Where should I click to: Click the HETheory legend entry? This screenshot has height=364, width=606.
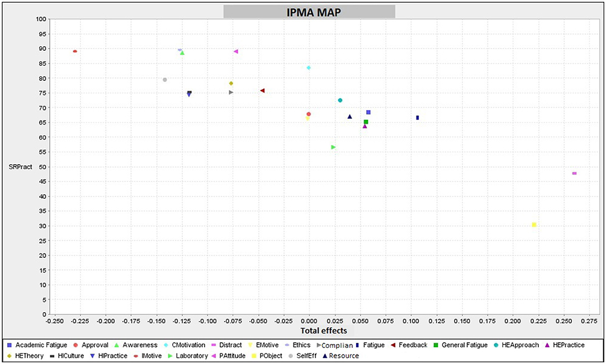tap(26, 356)
